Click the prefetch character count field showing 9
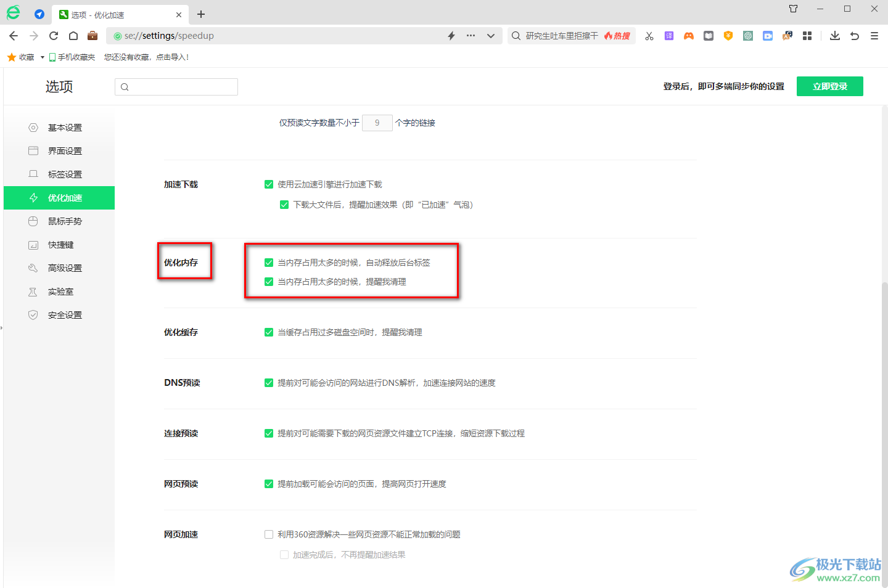 (377, 123)
